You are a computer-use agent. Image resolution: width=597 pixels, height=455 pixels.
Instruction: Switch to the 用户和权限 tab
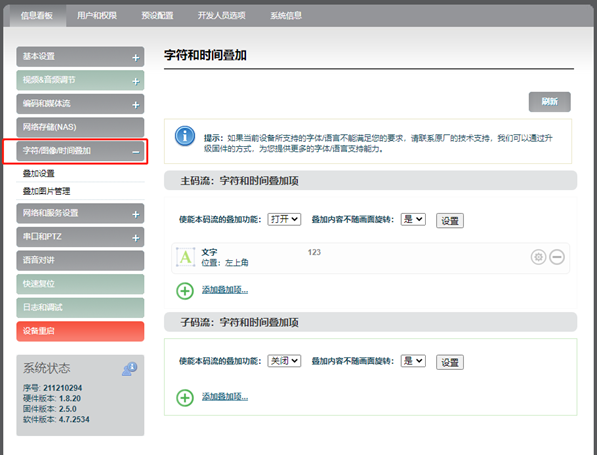coord(97,16)
